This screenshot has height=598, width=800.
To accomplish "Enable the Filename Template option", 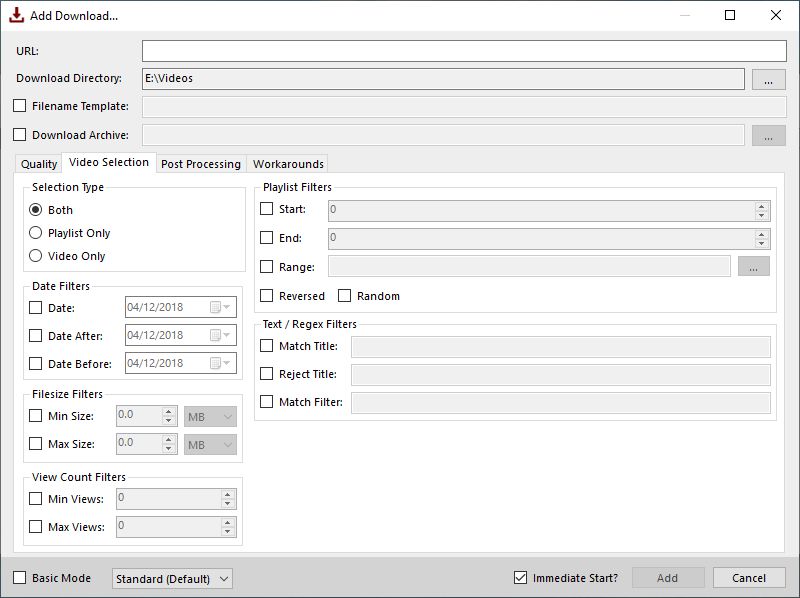I will [x=17, y=105].
